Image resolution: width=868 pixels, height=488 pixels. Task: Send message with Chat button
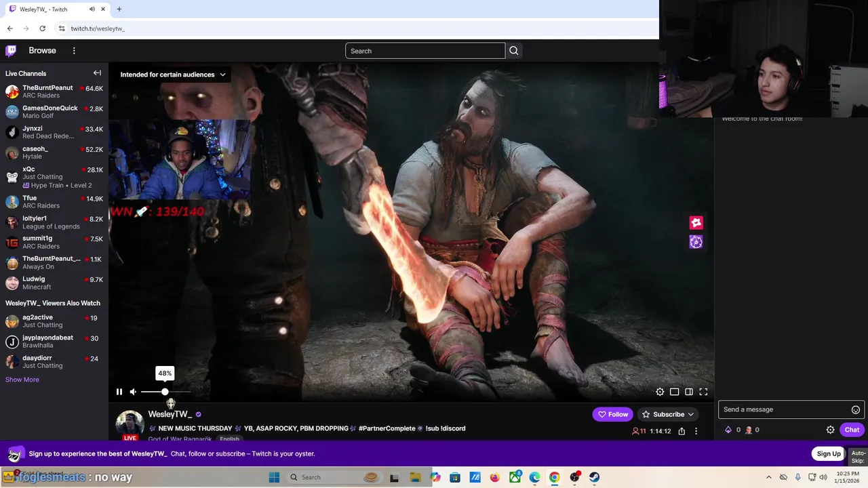[x=852, y=430]
